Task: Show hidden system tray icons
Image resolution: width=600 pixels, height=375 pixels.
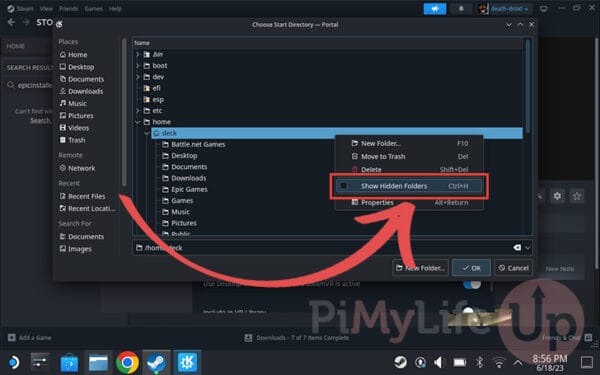Action: click(x=518, y=362)
